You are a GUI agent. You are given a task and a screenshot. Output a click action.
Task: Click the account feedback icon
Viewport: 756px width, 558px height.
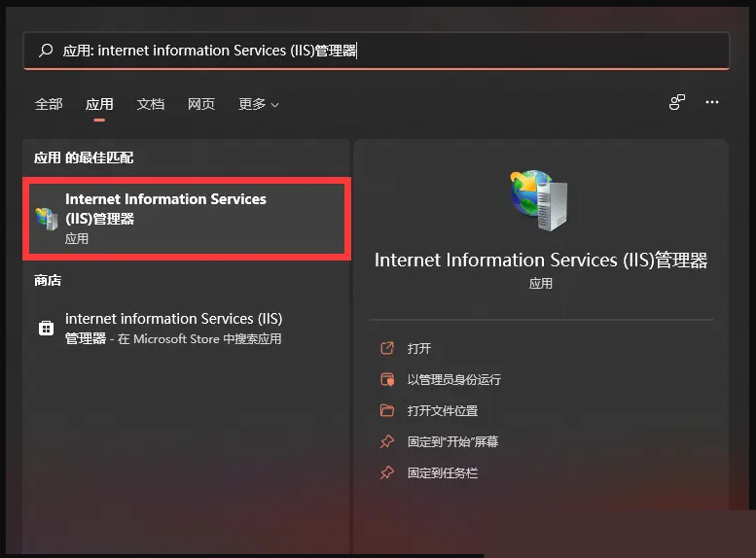677,102
